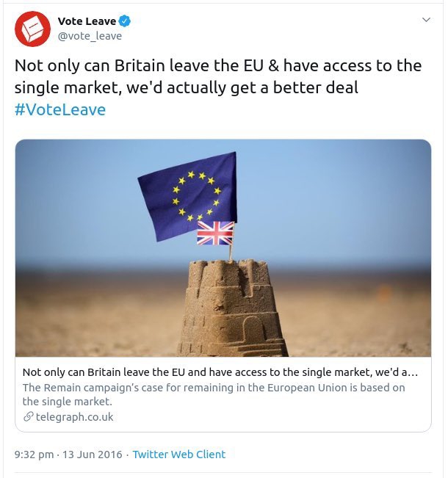
Task: Open the #VoteLeave hashtag
Action: pos(60,109)
